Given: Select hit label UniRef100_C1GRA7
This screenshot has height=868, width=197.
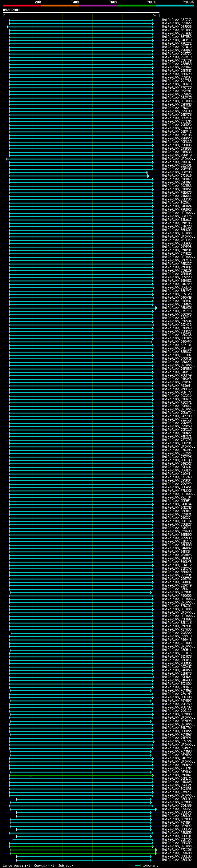Looking at the screenshot, I should click(x=177, y=301).
